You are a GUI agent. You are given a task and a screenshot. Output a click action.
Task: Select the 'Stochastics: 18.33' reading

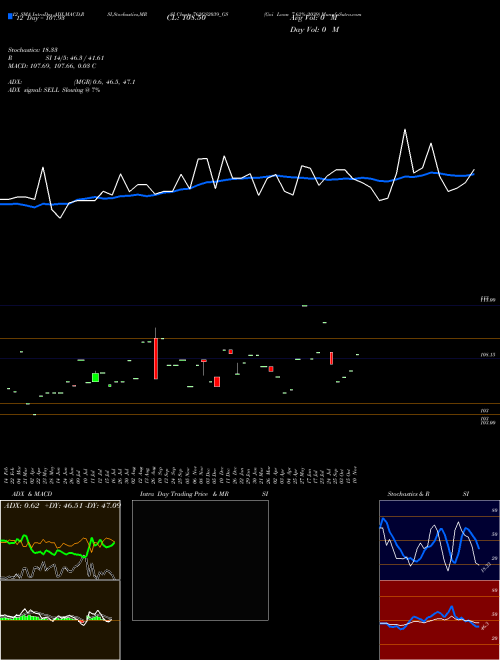click(32, 50)
